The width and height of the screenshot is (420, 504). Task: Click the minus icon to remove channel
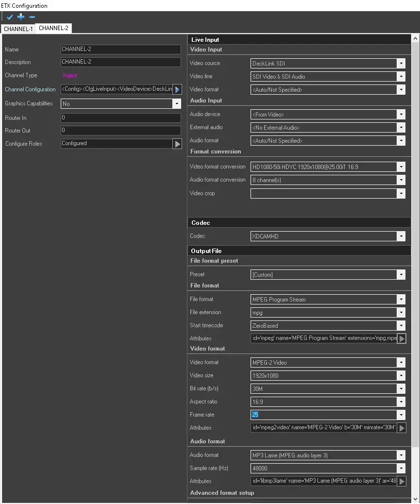[32, 17]
